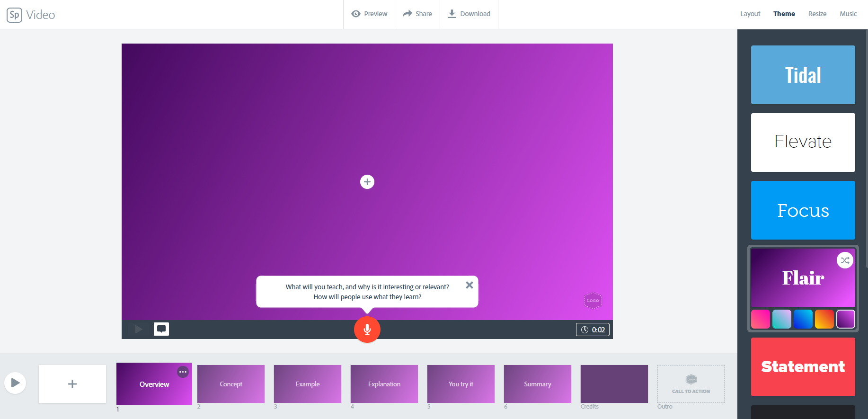Click the theme panel scrollbar
The height and width of the screenshot is (419, 868).
click(866, 149)
